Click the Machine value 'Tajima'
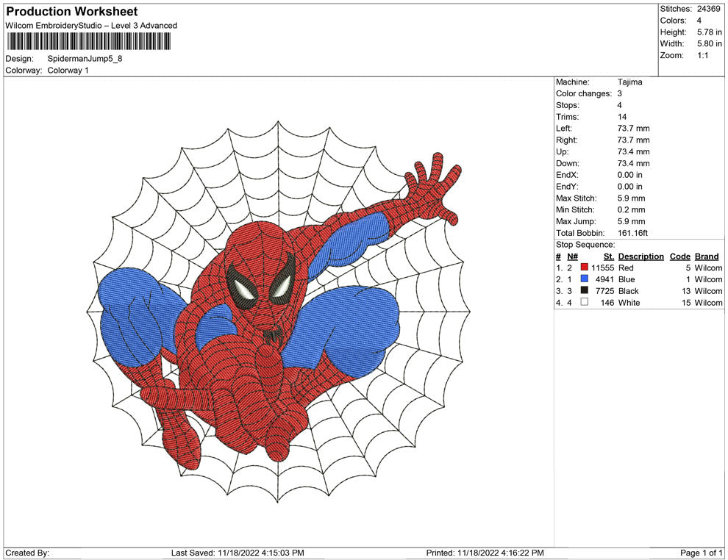The width and height of the screenshot is (728, 560). point(630,82)
